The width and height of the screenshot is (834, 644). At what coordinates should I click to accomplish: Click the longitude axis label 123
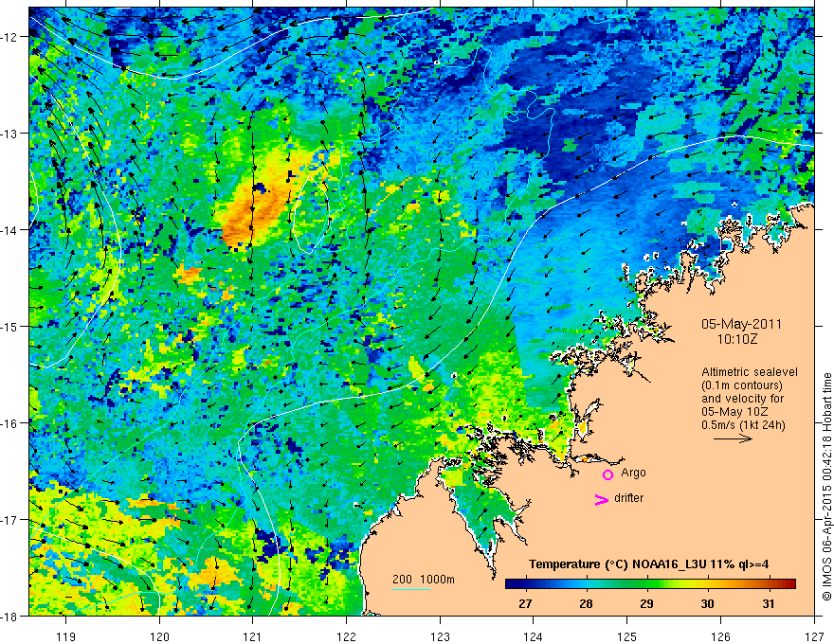coord(440,636)
